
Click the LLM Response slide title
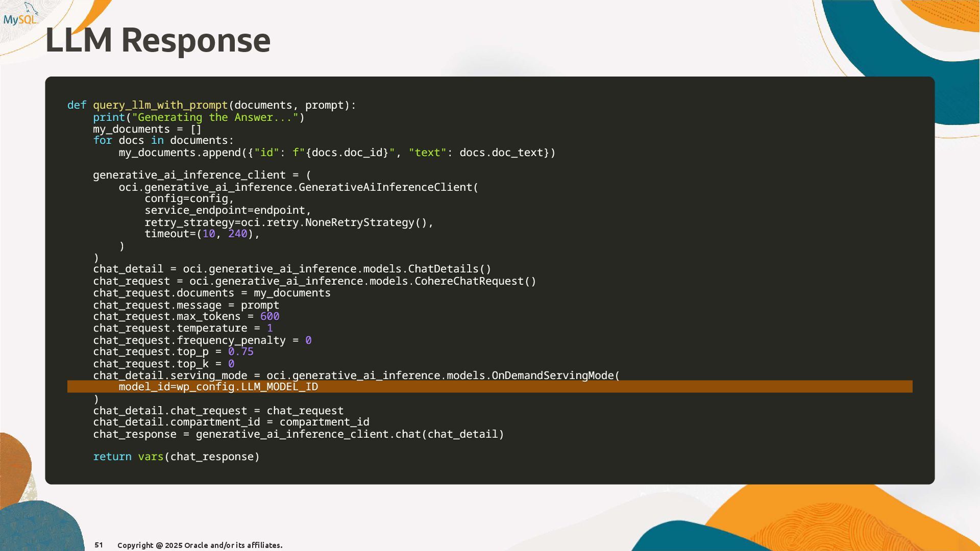pos(158,40)
